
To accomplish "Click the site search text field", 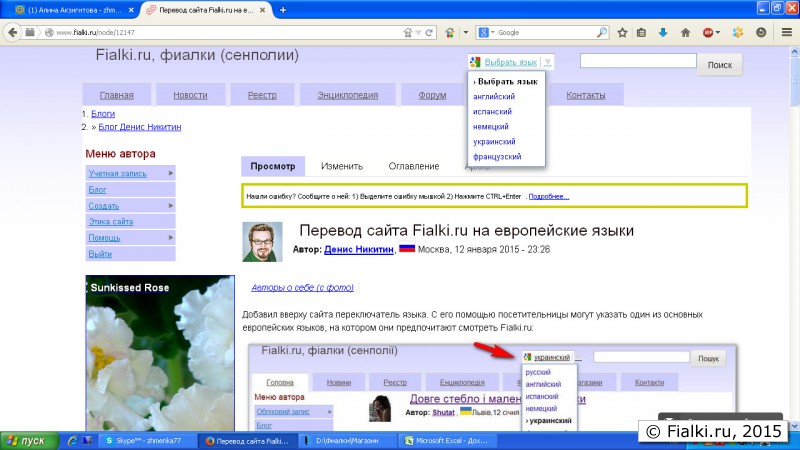I will (x=638, y=61).
